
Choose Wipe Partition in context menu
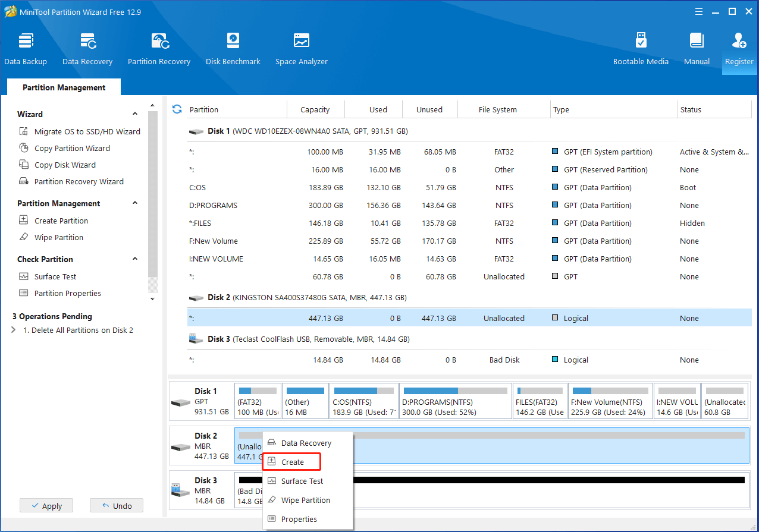coord(308,500)
